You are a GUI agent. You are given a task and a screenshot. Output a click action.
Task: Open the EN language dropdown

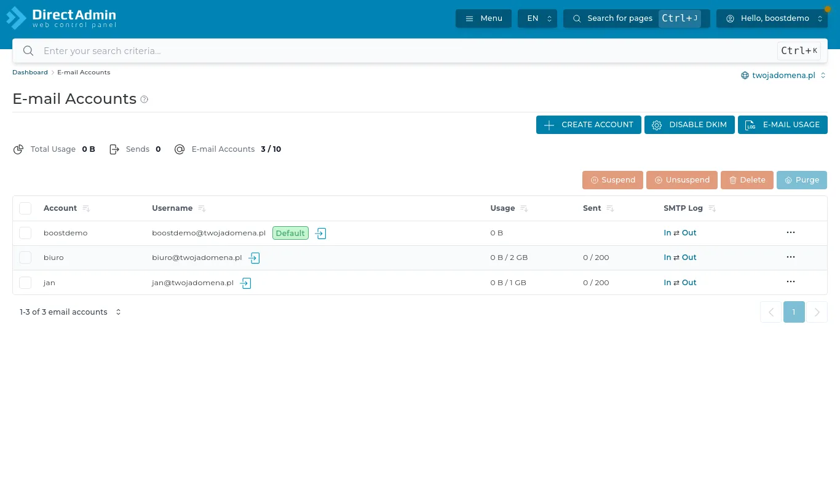click(x=537, y=18)
